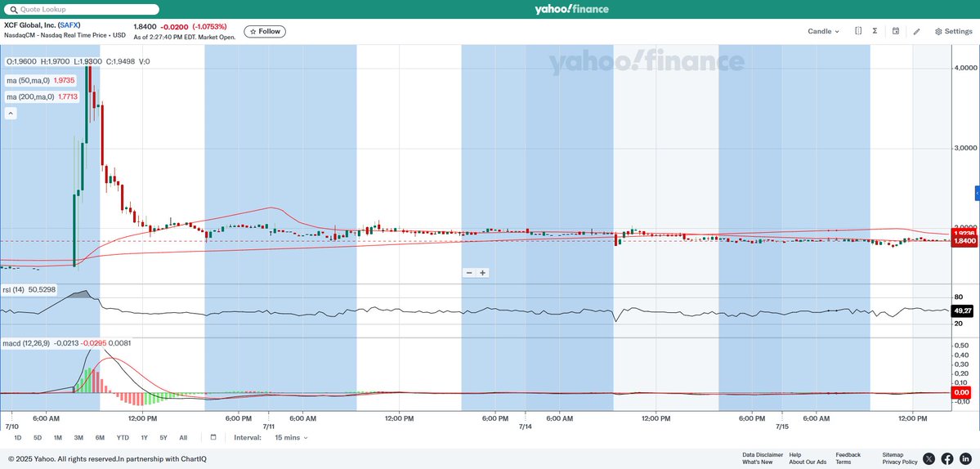
Task: Follow the SAFX stock
Action: [x=265, y=31]
